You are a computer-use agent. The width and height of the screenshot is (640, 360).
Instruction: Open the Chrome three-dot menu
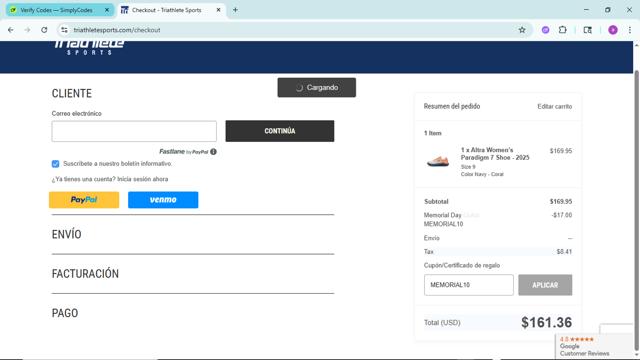click(630, 30)
